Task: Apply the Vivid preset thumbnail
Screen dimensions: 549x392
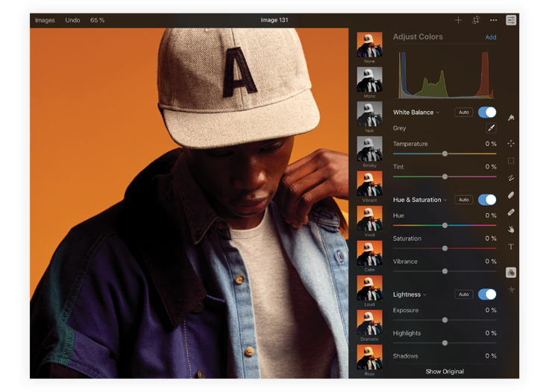Action: point(369,218)
